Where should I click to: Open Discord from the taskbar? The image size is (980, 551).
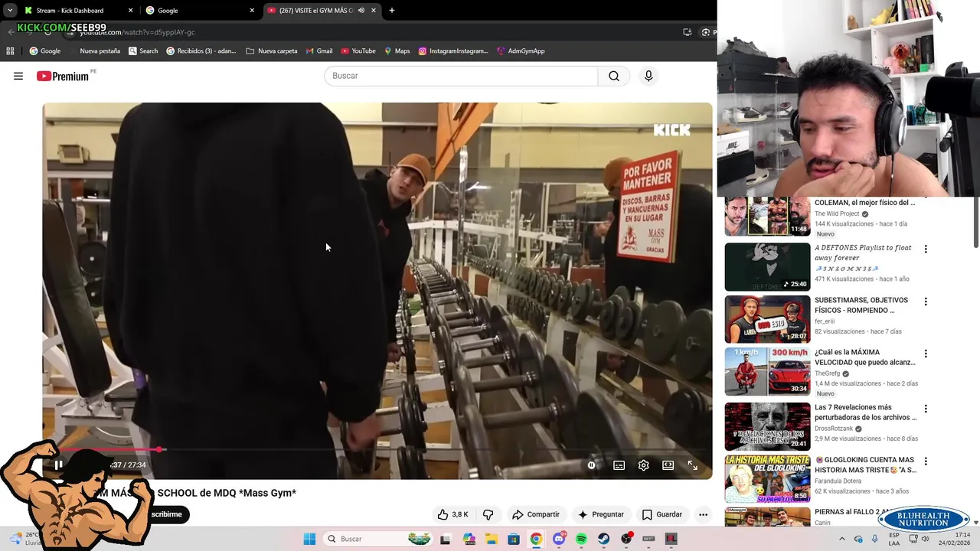559,539
